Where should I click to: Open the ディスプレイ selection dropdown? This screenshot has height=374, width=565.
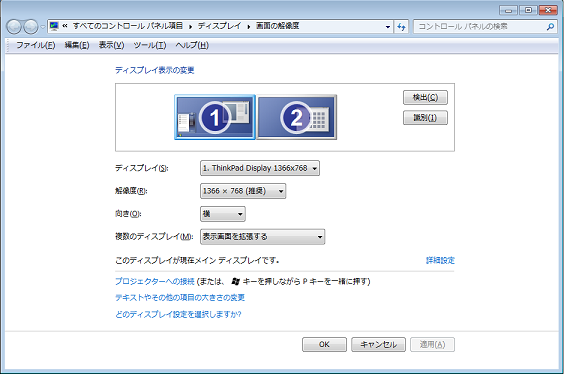point(260,168)
